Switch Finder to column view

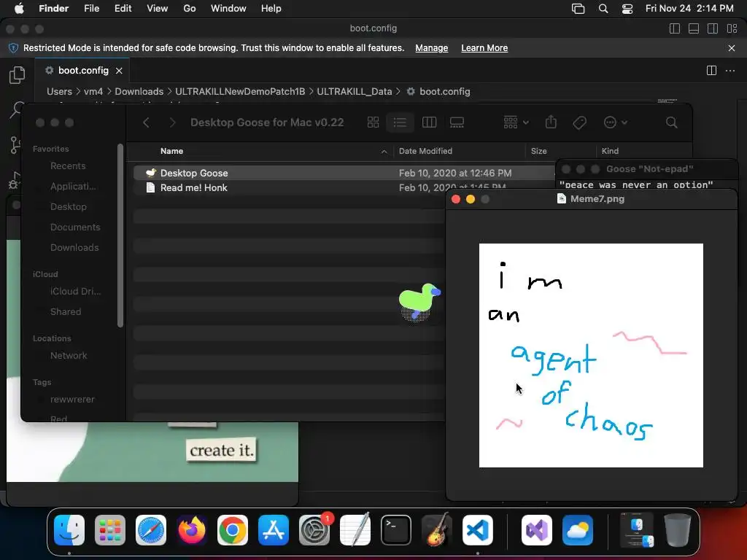point(429,122)
